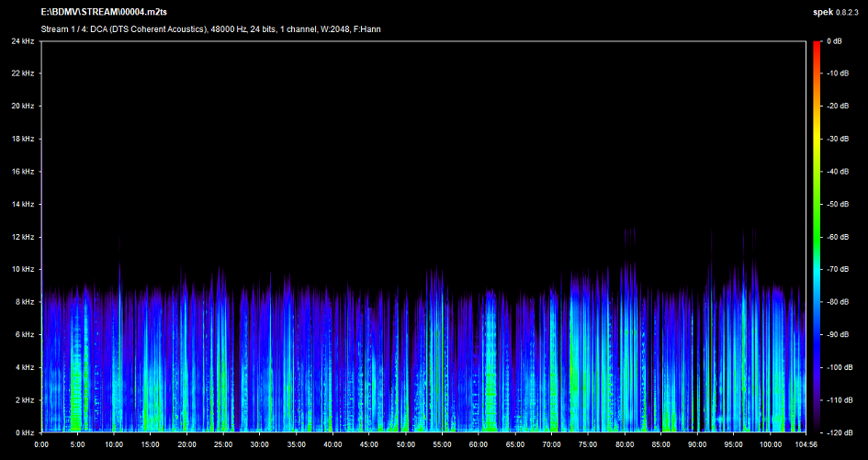Click the spek 0.8.2.3 version label

coord(836,13)
